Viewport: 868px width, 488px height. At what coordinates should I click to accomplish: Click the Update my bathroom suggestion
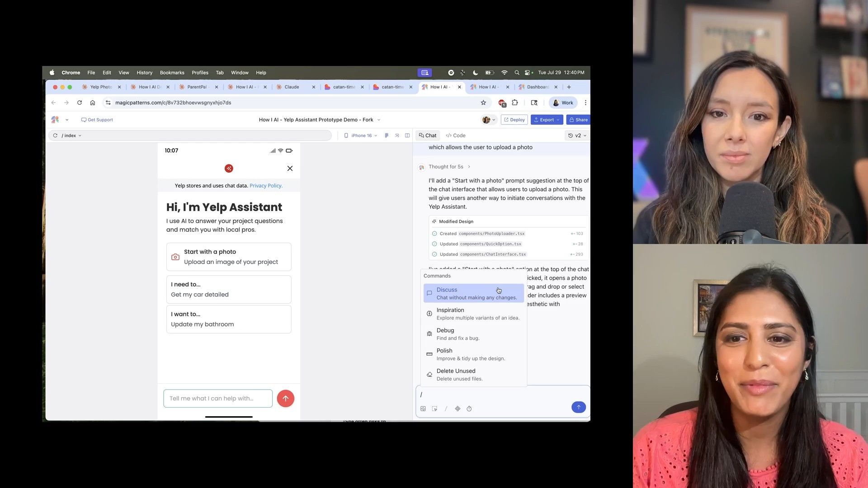tap(229, 319)
